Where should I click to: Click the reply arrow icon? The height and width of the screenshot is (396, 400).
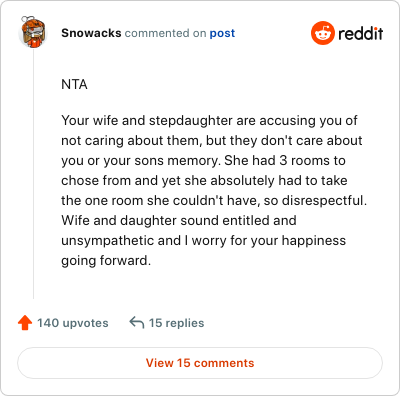(137, 323)
